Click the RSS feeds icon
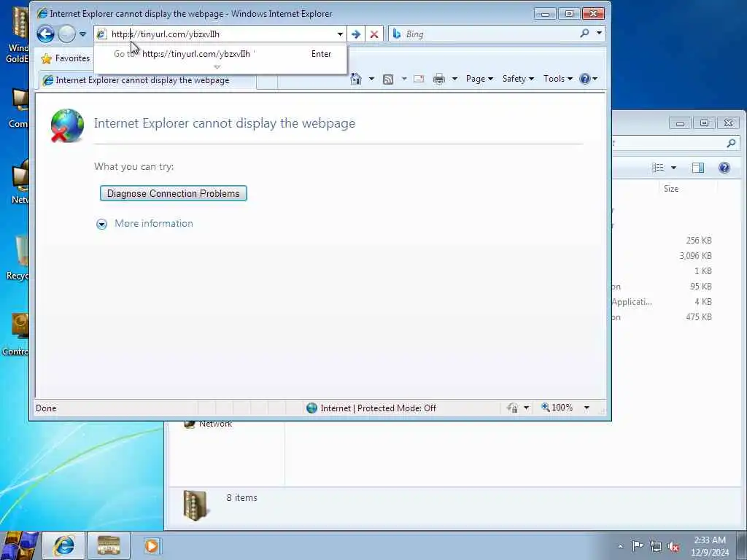 click(388, 79)
